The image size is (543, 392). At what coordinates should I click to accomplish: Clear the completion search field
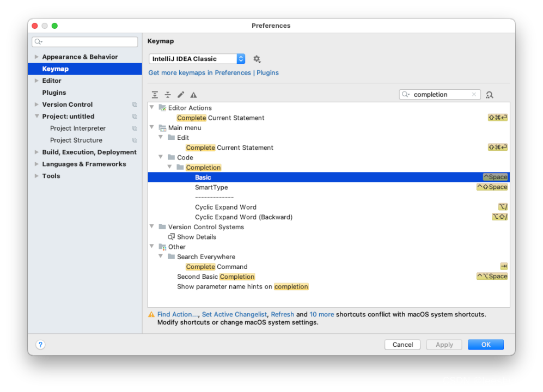point(474,94)
